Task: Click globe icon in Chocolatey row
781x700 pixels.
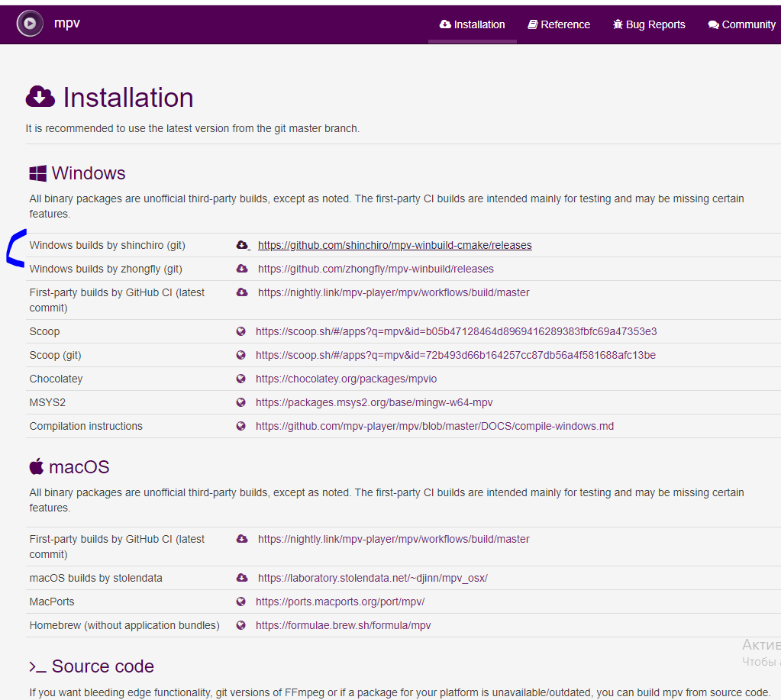Action: 241,379
